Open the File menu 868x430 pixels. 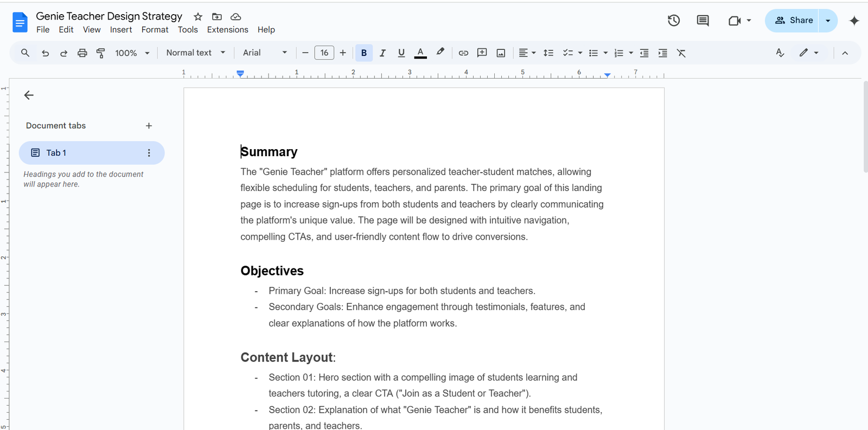coord(43,30)
